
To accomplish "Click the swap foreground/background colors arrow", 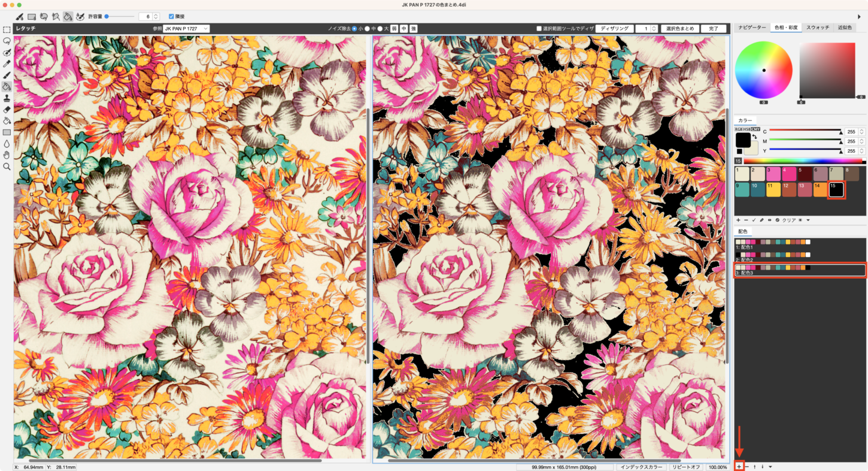I will 755,137.
